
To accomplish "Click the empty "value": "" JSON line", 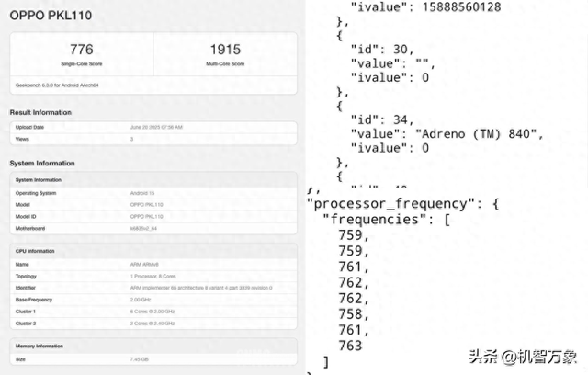I will tap(392, 63).
